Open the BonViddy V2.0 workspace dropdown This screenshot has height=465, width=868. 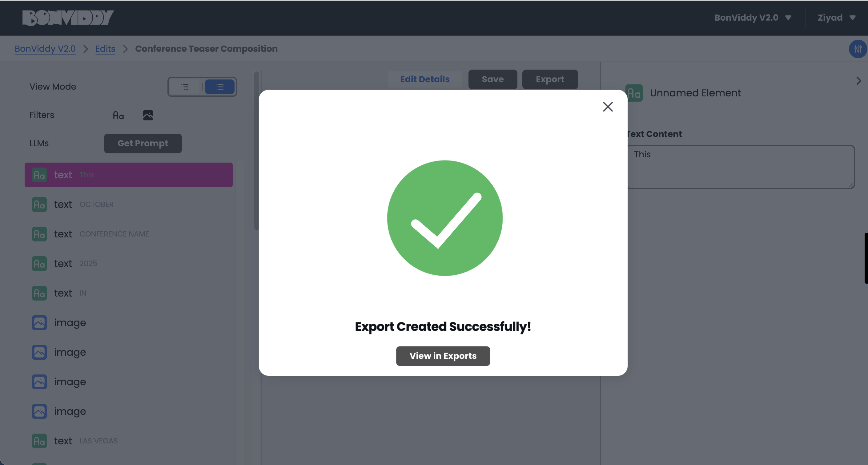point(753,18)
